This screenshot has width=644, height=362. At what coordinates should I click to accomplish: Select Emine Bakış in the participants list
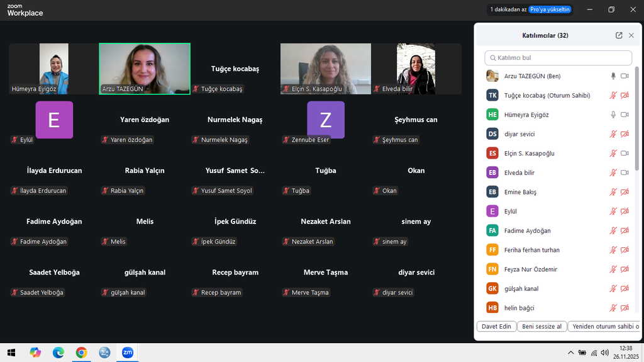pos(520,192)
